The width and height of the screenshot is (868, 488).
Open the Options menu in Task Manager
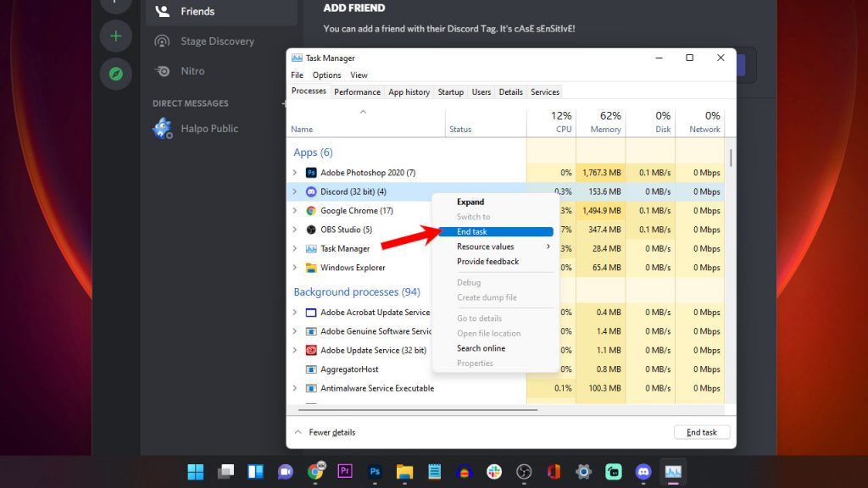326,75
